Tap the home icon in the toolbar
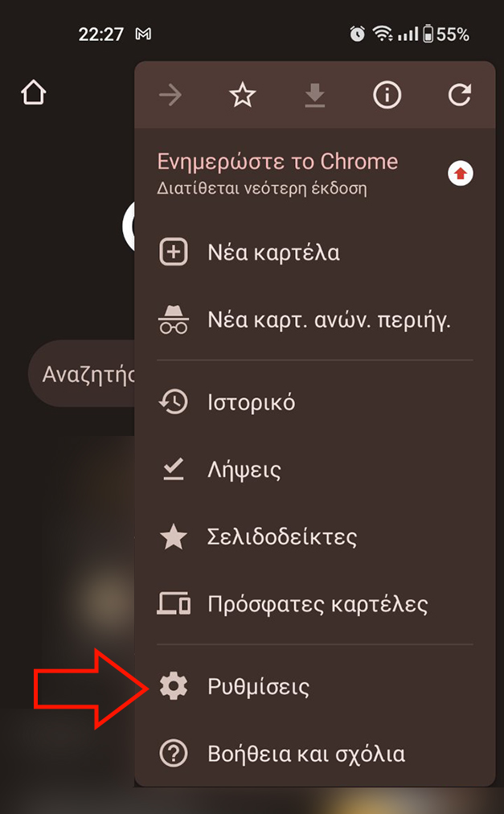 tap(34, 93)
